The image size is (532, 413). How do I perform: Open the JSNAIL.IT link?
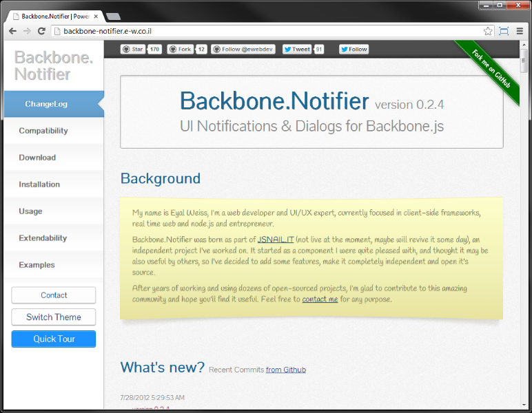click(276, 240)
